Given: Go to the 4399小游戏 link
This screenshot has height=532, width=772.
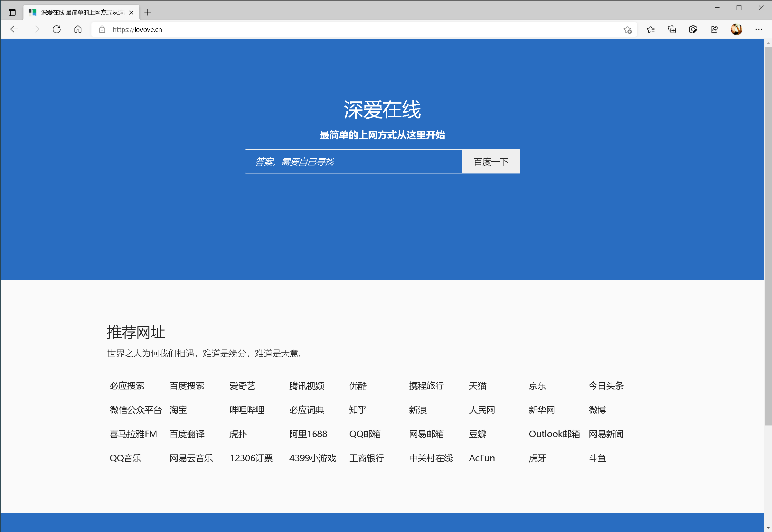Looking at the screenshot, I should point(312,458).
